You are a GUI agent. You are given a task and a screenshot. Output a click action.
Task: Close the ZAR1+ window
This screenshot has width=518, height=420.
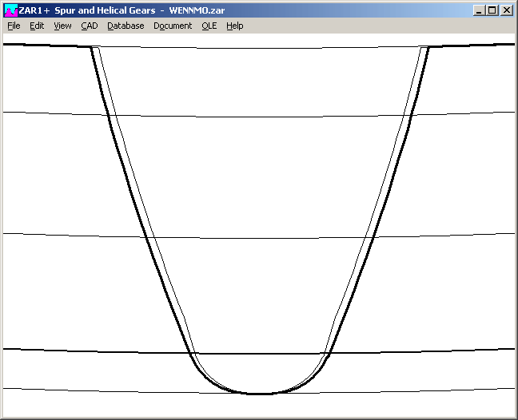point(507,10)
